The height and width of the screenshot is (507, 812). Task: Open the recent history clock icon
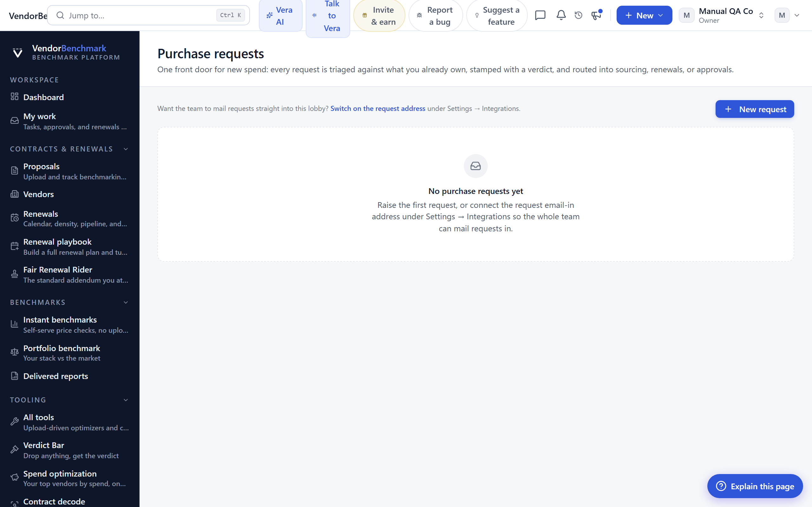pyautogui.click(x=579, y=15)
